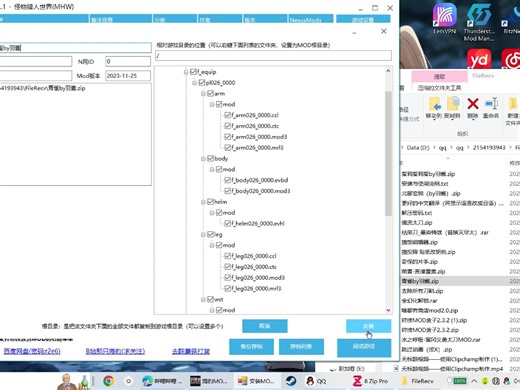Collapse the pl026_0000 tree node
The height and width of the screenshot is (390, 520).
click(x=195, y=83)
